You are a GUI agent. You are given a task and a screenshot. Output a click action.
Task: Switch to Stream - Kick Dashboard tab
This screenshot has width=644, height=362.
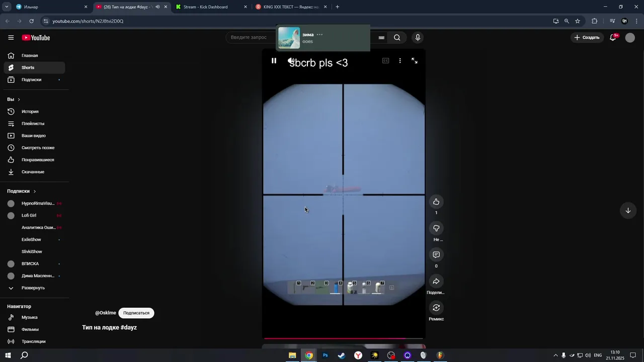pyautogui.click(x=211, y=7)
